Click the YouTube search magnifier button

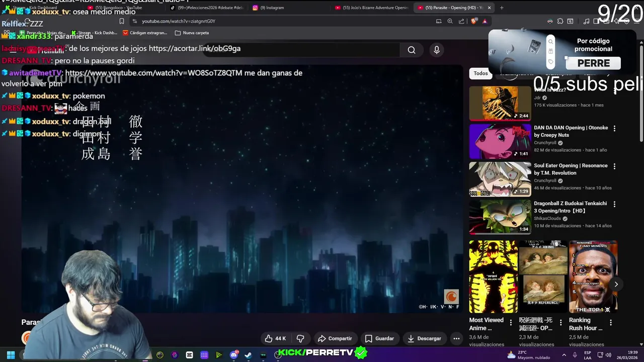pos(412,50)
